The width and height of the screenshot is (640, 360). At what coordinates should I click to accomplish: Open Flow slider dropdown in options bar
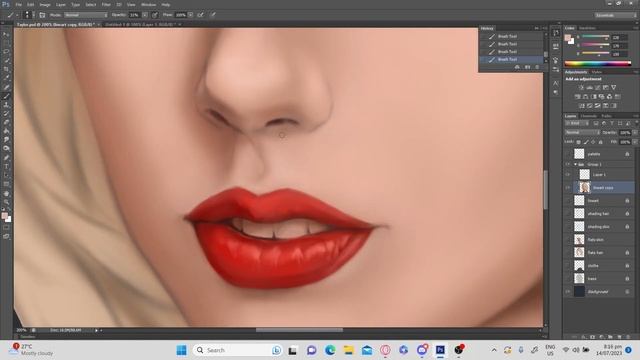[191, 15]
